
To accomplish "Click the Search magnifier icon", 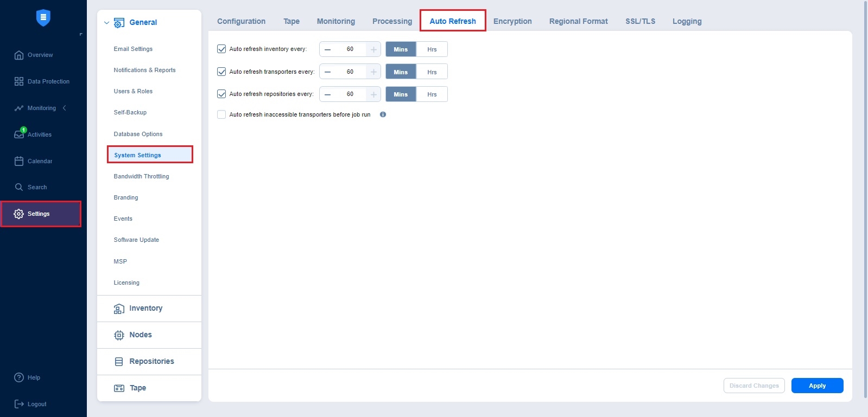I will (x=19, y=187).
